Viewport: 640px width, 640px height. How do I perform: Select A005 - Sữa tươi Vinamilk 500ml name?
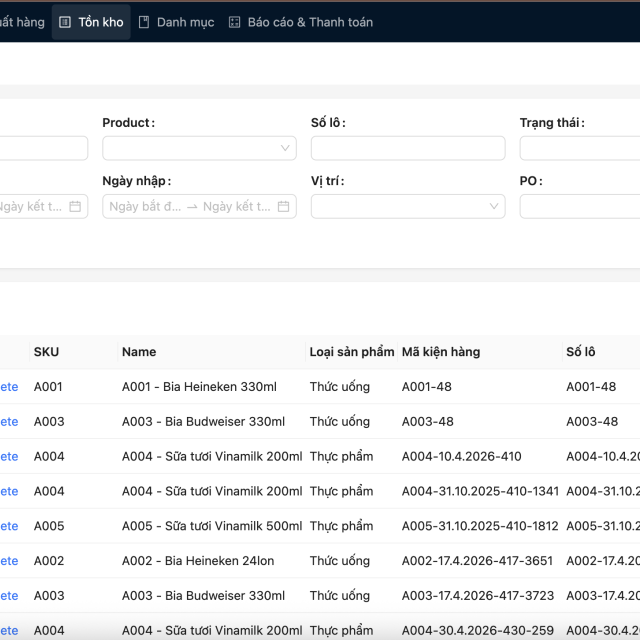click(x=212, y=526)
